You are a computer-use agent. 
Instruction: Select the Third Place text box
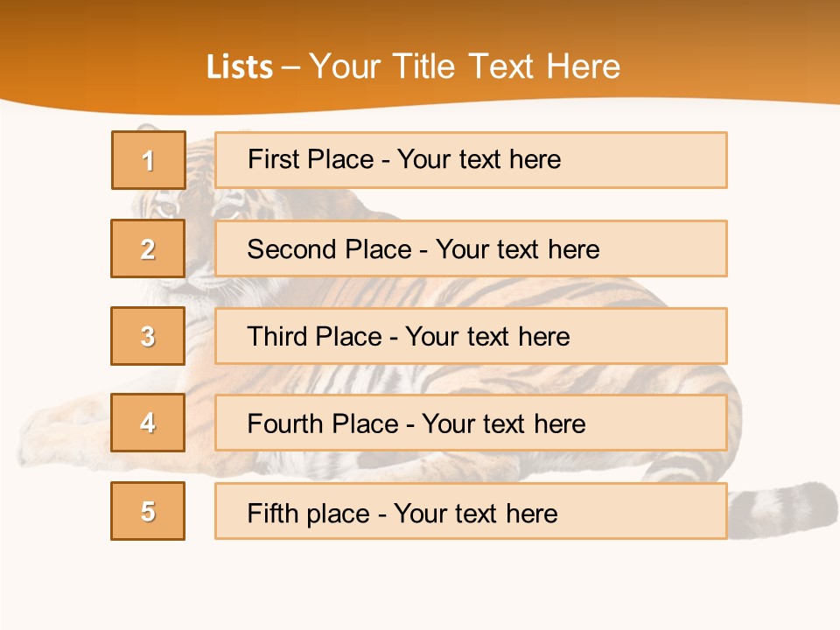point(471,336)
